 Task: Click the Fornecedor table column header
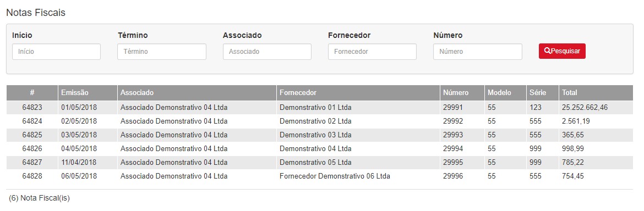[x=298, y=93]
